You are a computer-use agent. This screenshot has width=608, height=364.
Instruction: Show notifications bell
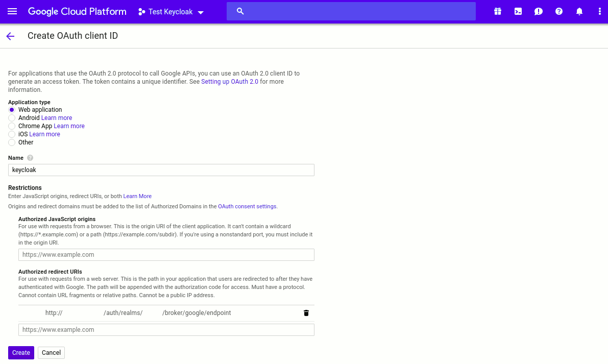tap(579, 11)
